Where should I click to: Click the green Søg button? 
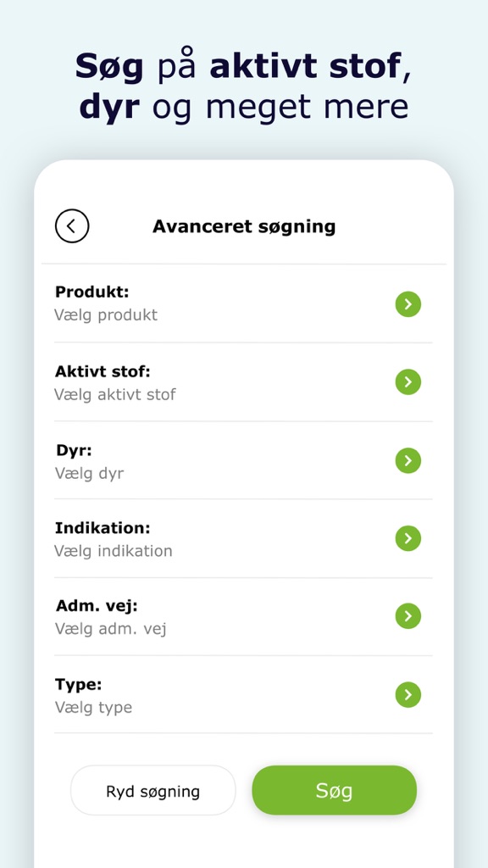click(x=334, y=791)
